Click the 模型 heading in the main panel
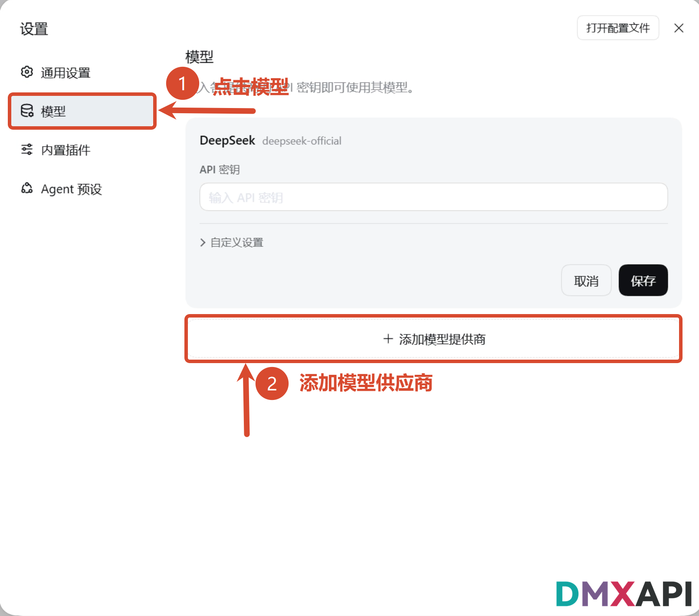The width and height of the screenshot is (699, 616). pyautogui.click(x=199, y=57)
